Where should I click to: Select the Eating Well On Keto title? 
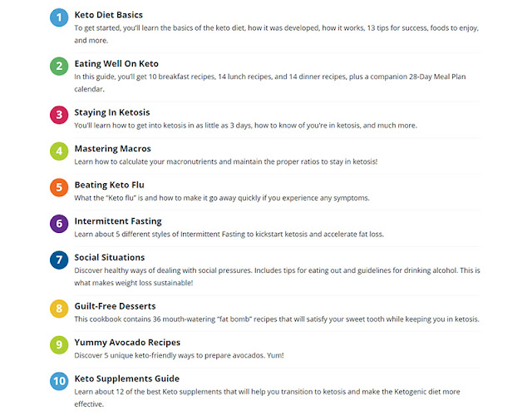(x=116, y=63)
